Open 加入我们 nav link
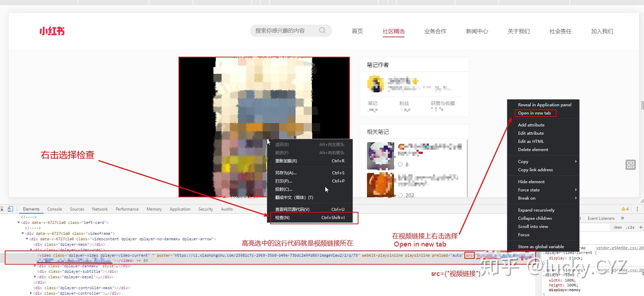The image size is (644, 296). 602,31
